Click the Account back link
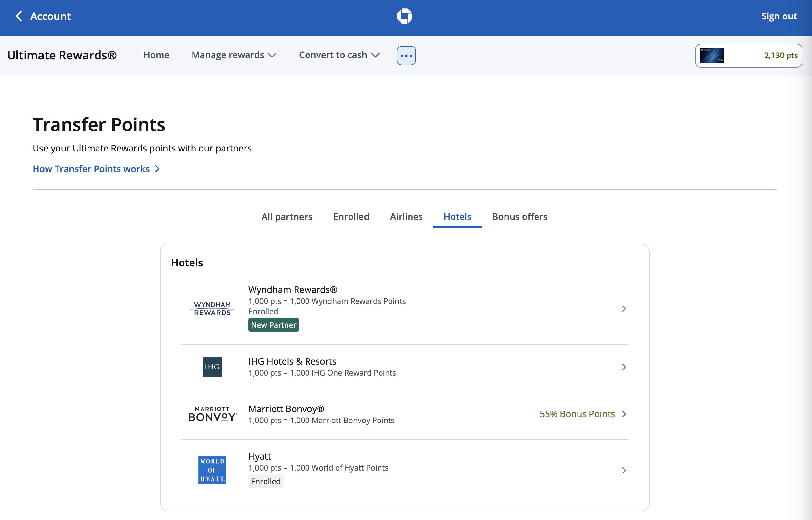 (x=50, y=16)
